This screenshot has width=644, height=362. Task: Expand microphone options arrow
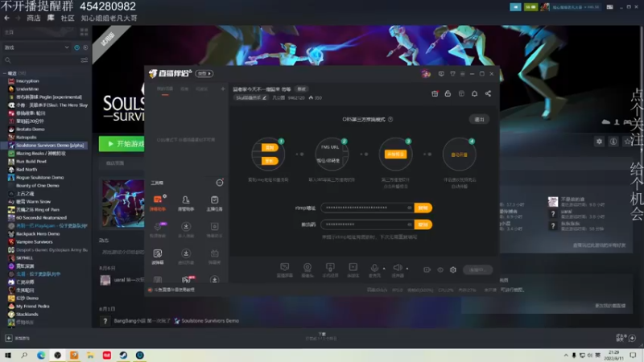pos(384,269)
